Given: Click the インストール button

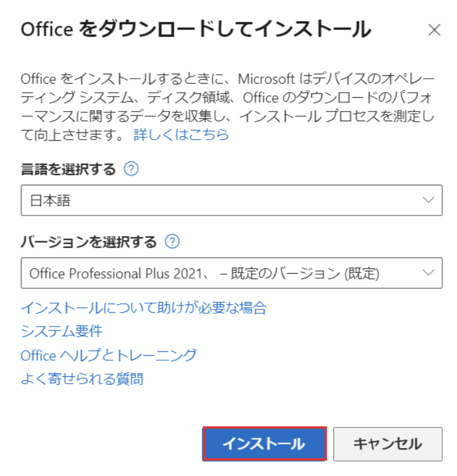Looking at the screenshot, I should [x=264, y=444].
